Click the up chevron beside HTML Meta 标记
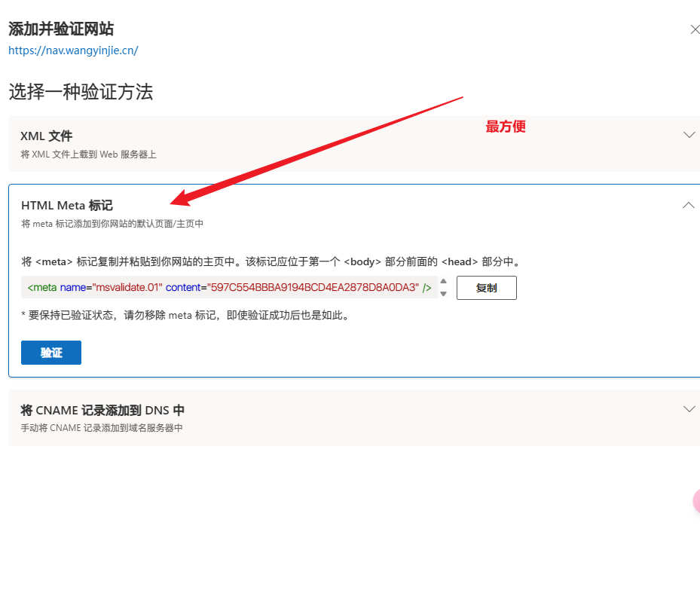This screenshot has width=700, height=590. coord(689,205)
